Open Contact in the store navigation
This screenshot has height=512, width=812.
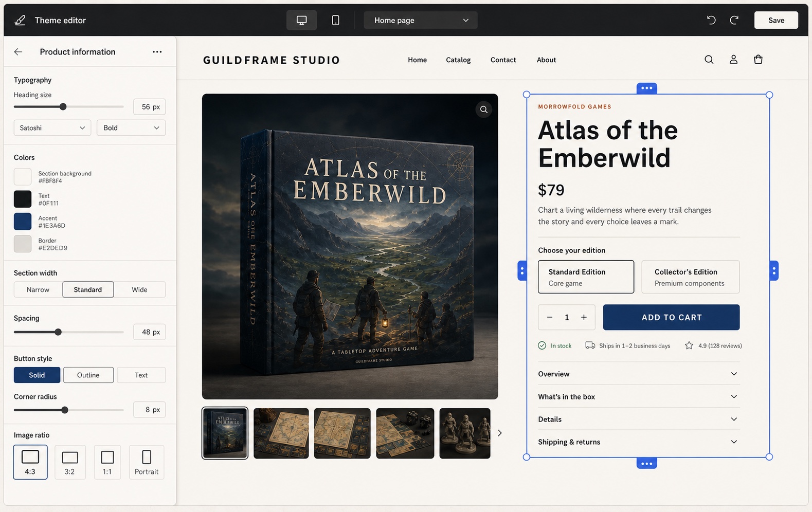coord(503,60)
